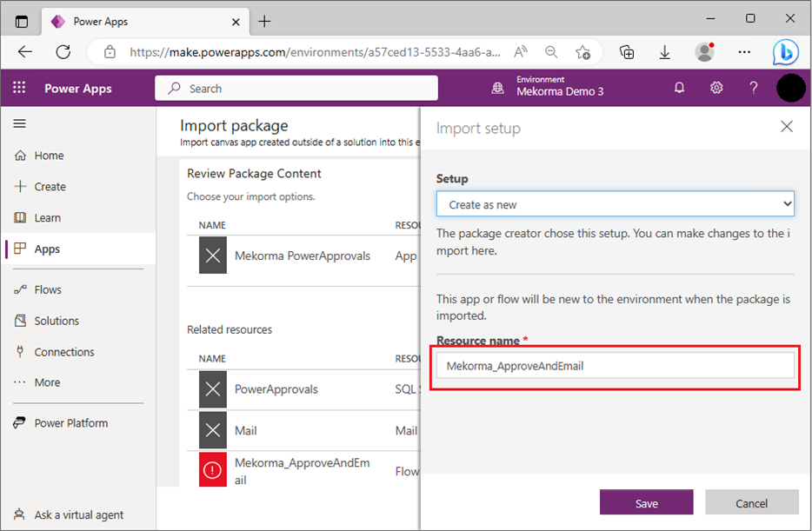Select Flows in the left navigation

coord(48,289)
